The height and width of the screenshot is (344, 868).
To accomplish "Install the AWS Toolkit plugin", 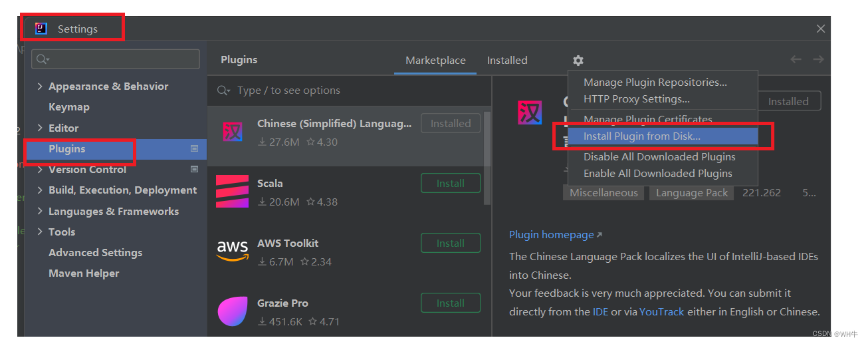I will pyautogui.click(x=451, y=243).
